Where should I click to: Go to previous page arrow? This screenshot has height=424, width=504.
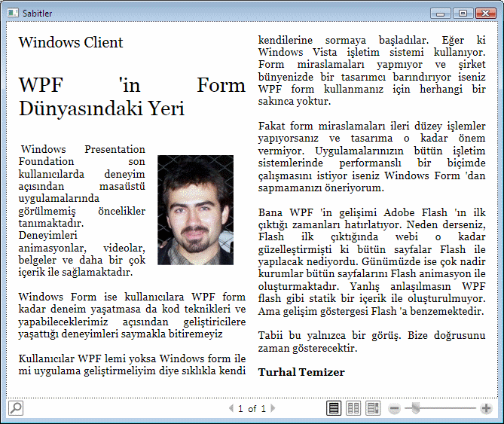(x=231, y=408)
